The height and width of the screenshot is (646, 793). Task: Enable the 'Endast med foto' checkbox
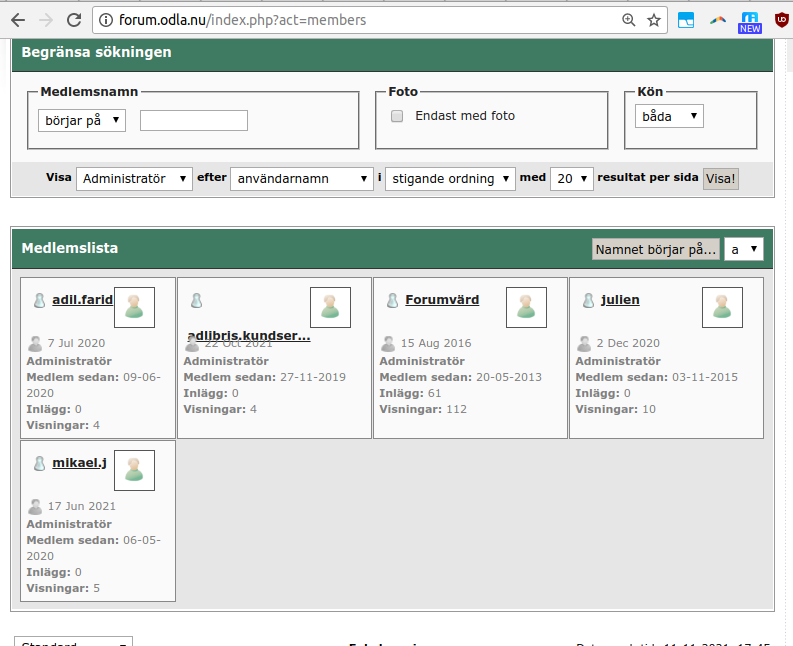pyautogui.click(x=397, y=116)
